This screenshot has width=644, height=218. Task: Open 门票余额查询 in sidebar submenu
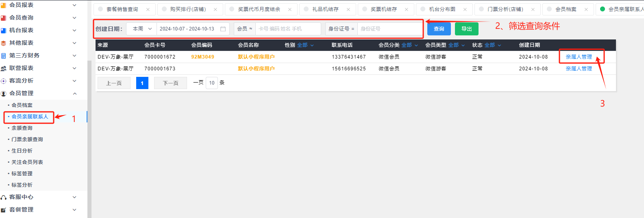click(27, 140)
